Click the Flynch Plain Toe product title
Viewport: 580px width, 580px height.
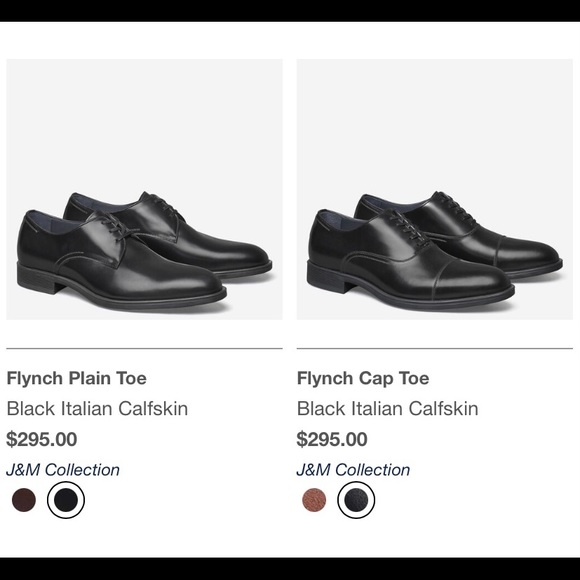77,378
